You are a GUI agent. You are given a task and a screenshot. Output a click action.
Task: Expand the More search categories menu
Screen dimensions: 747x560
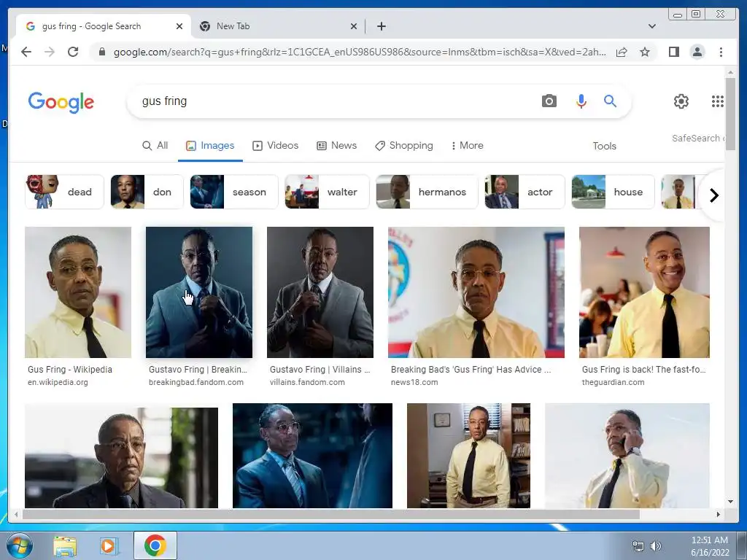[x=468, y=146]
